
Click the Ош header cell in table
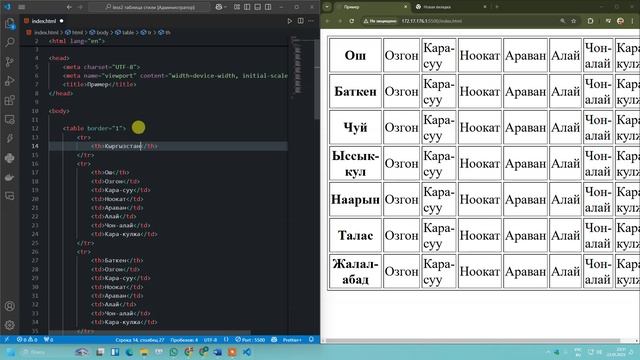pos(355,56)
